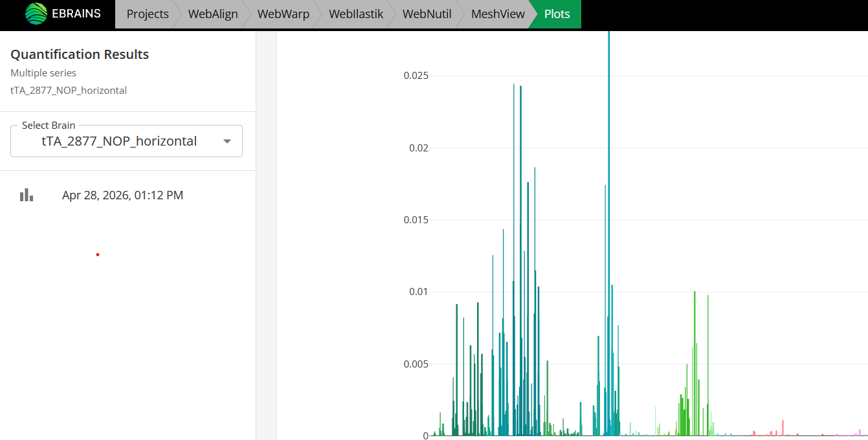Switch to the WebAlign tab
Viewport: 868px width, 440px height.
pyautogui.click(x=213, y=14)
